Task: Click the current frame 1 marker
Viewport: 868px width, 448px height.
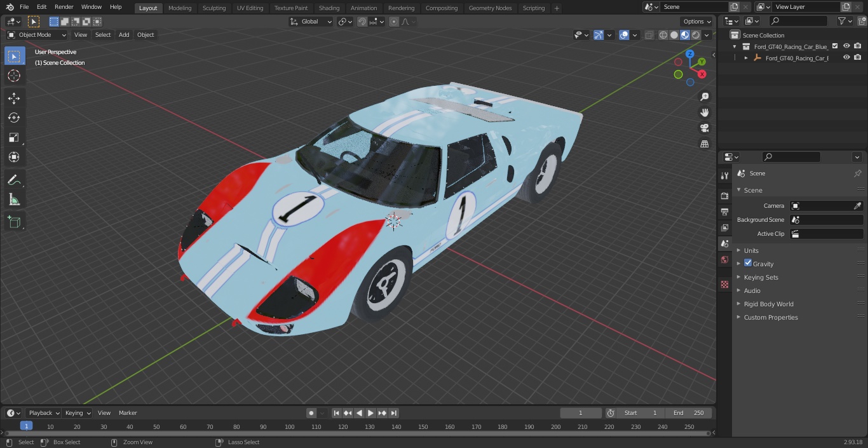Action: pos(26,426)
